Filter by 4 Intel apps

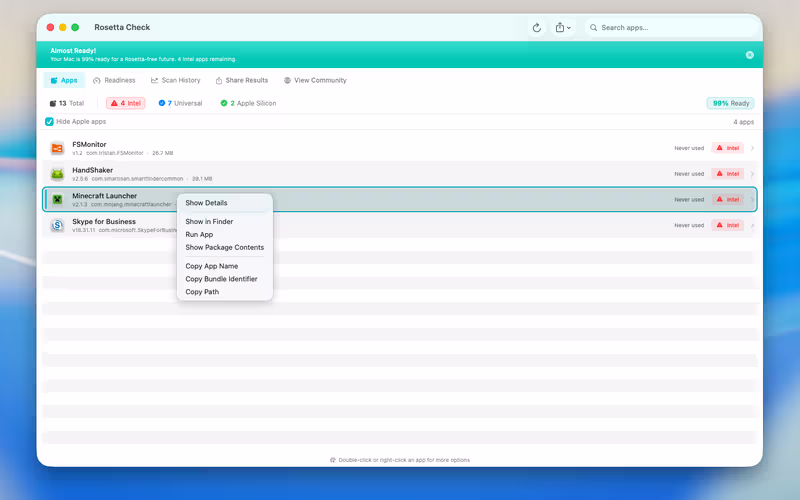126,103
